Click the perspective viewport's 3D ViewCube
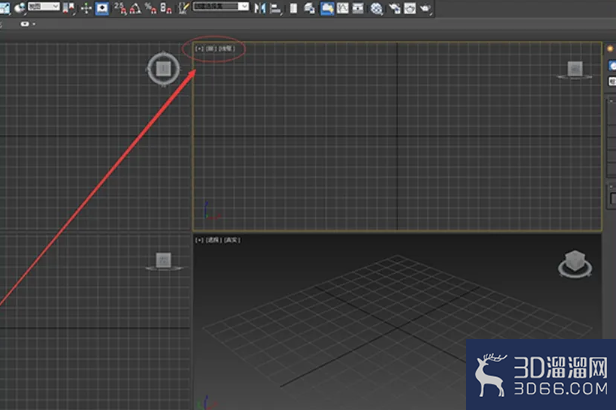616x410 pixels. [575, 262]
